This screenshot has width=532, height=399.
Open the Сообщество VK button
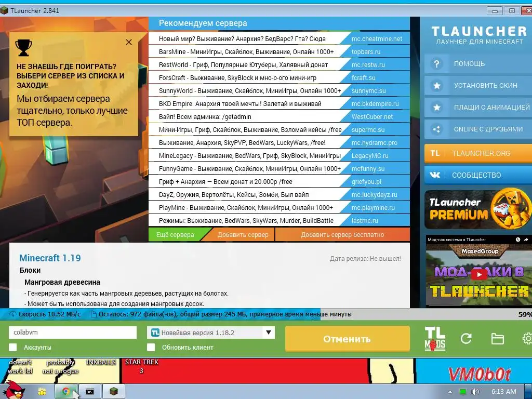pos(478,175)
